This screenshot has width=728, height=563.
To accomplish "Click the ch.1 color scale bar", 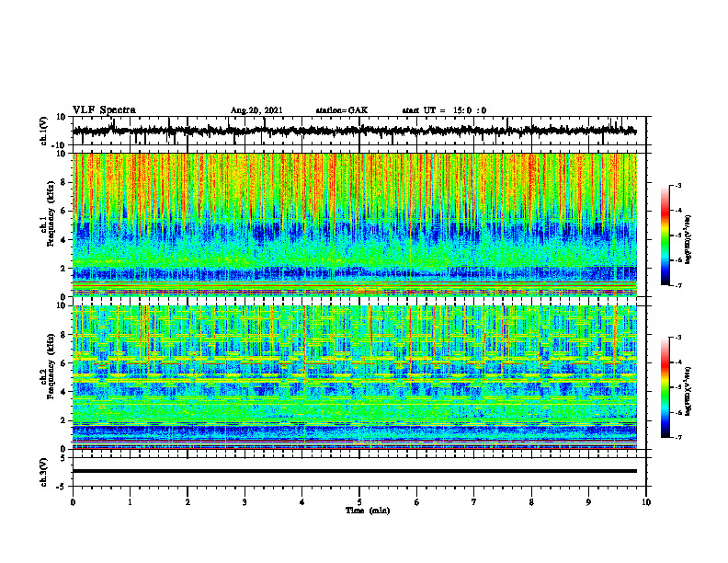I will pyautogui.click(x=665, y=236).
